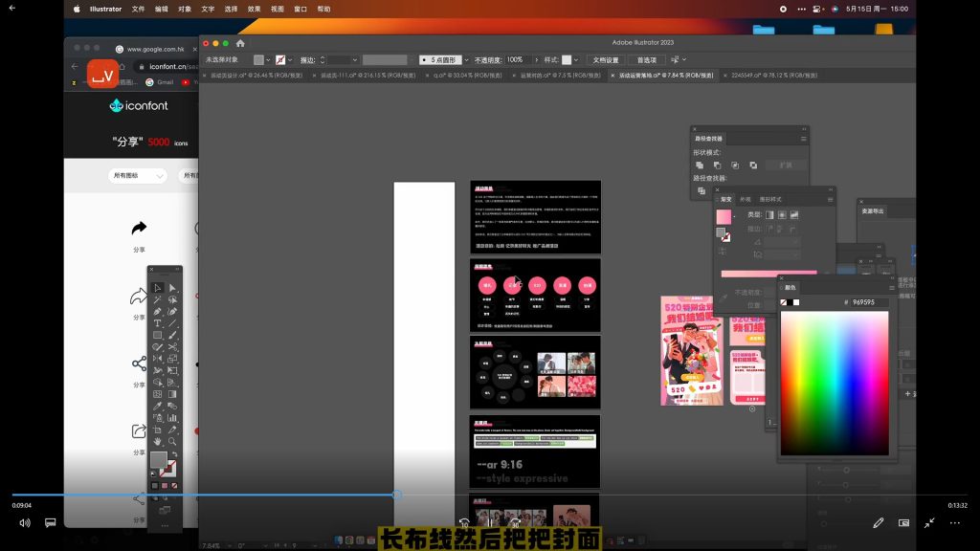Click the 文档设置 button
The image size is (980, 551).
(604, 59)
